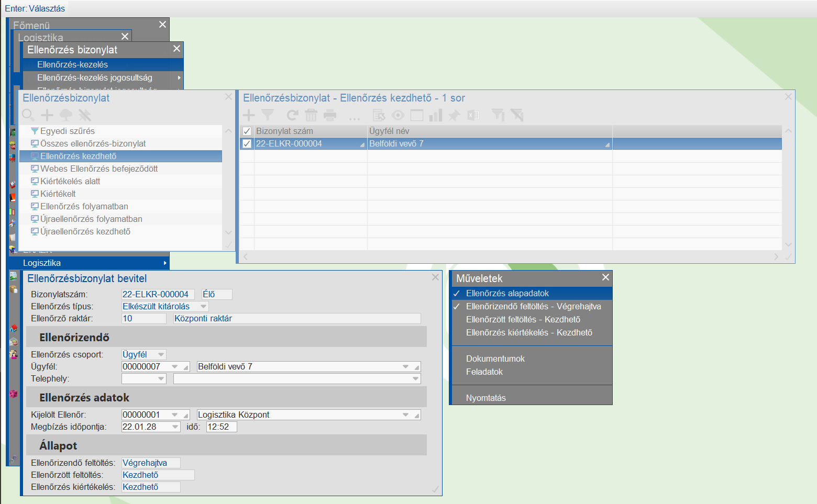
Task: Refresh the Ellenőrzés kezdhető list
Action: pyautogui.click(x=292, y=115)
